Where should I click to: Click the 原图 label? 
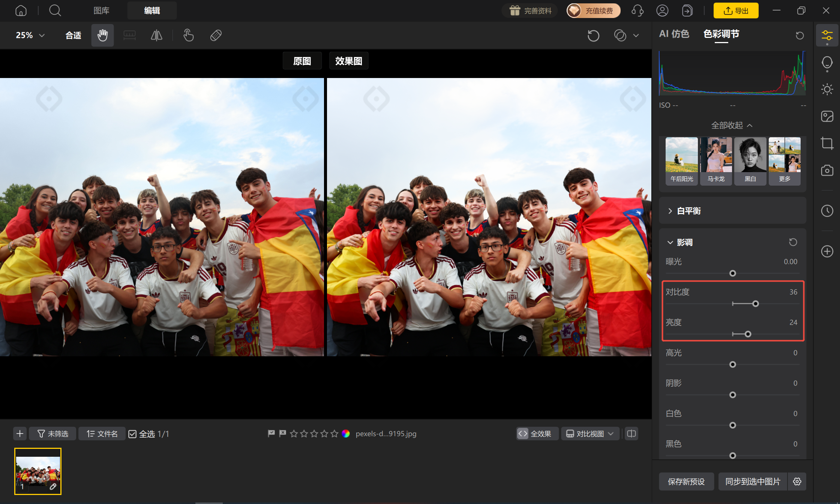302,61
